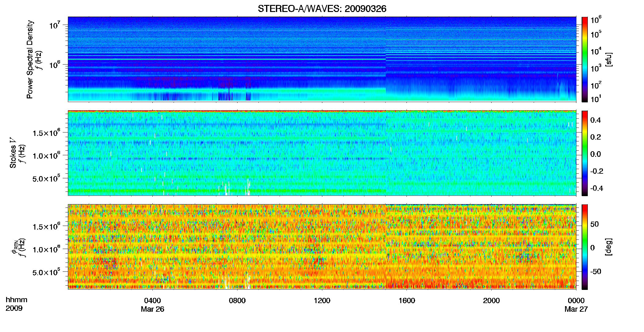644x332 pixels.
Task: Click the title STEREO-A/WAVES: 20090326
Action: tap(322, 9)
